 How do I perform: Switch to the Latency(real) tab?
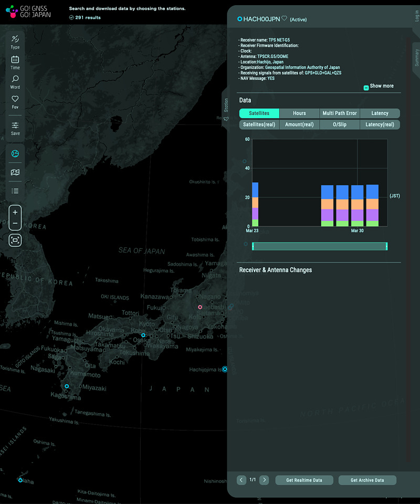[380, 124]
